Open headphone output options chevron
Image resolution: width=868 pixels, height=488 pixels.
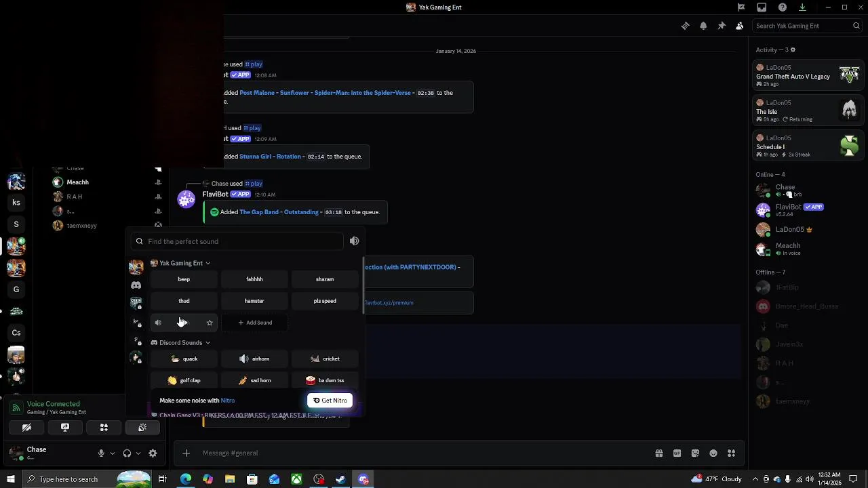tap(138, 453)
